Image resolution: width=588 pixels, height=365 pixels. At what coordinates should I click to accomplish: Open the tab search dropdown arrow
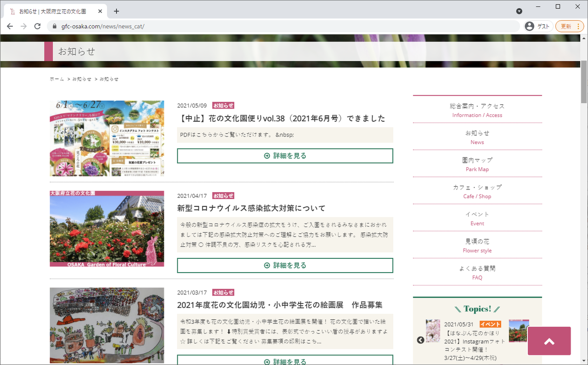519,11
